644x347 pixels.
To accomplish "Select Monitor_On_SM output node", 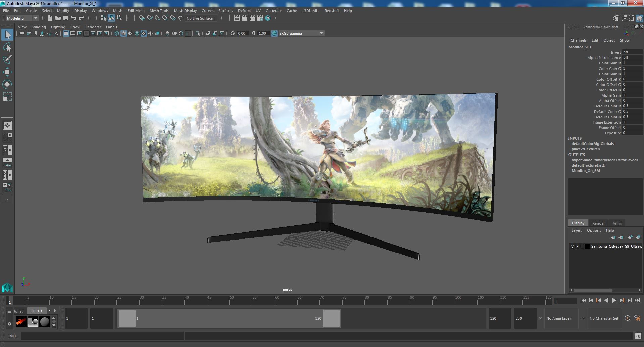I will tap(586, 171).
